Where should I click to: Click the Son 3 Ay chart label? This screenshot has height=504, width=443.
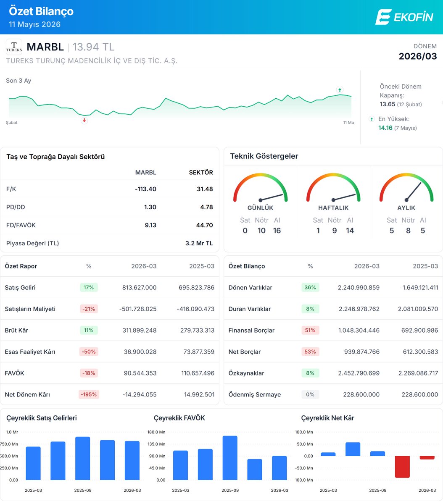pyautogui.click(x=18, y=81)
